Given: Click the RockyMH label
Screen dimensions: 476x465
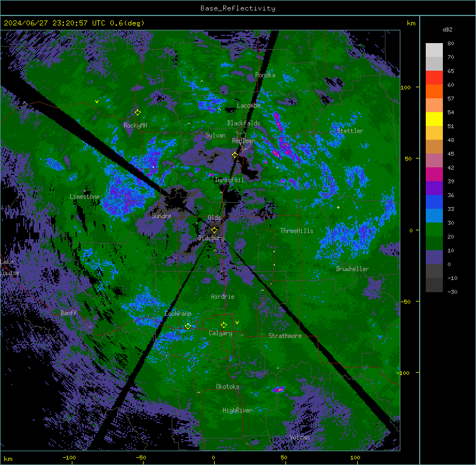Looking at the screenshot, I should pyautogui.click(x=135, y=125).
